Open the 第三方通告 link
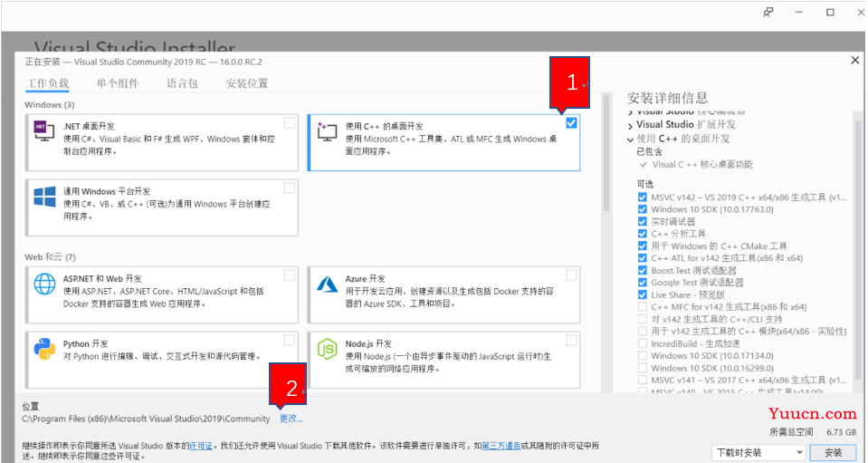This screenshot has height=463, width=868. coord(501,446)
